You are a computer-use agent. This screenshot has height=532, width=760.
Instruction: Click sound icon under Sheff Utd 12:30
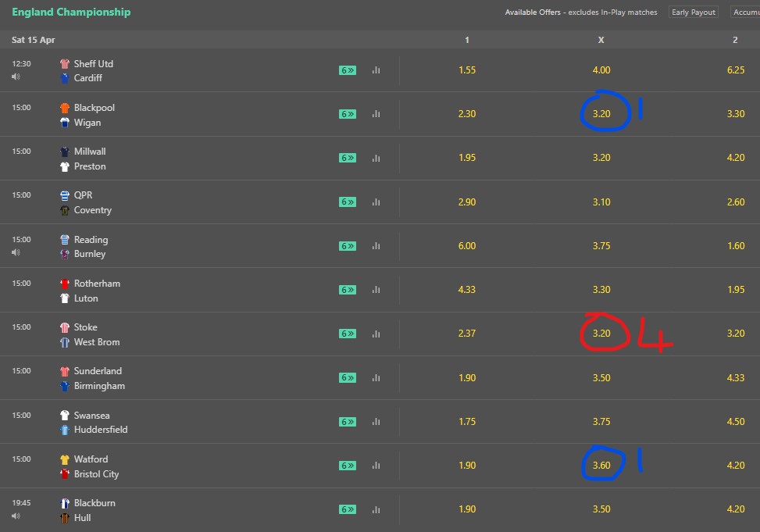16,77
